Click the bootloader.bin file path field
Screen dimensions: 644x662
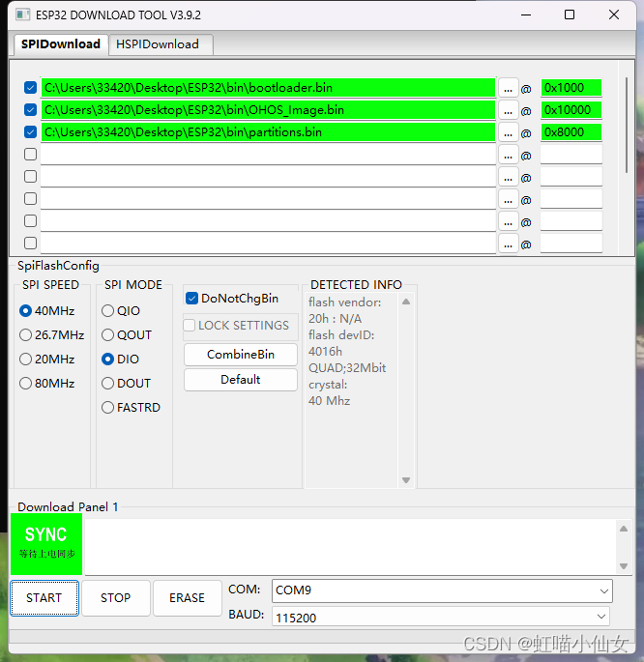tap(268, 88)
